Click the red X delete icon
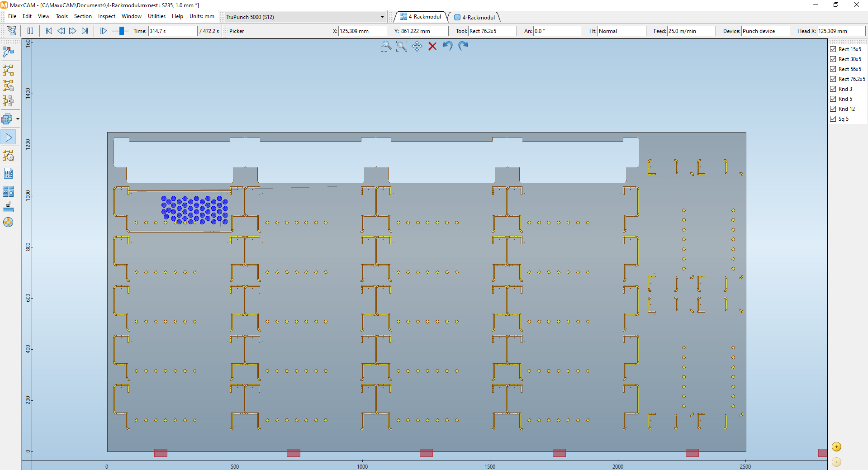868x470 pixels. coord(432,46)
